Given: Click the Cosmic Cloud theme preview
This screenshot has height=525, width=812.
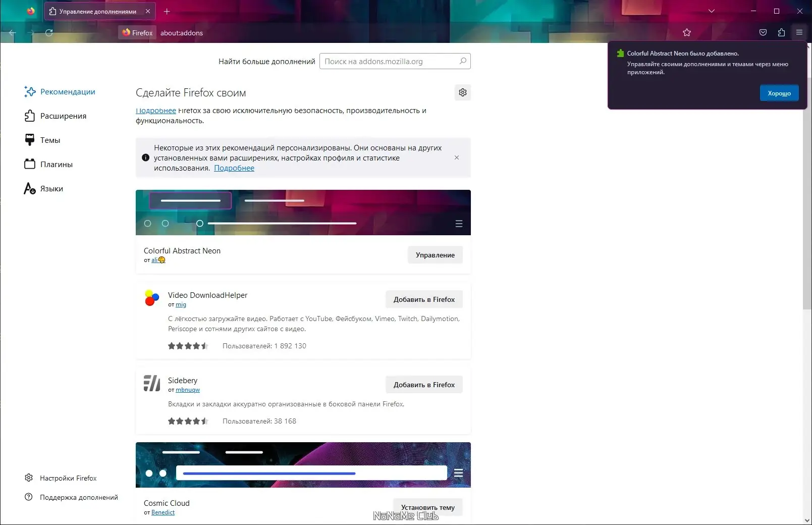Looking at the screenshot, I should [x=303, y=465].
